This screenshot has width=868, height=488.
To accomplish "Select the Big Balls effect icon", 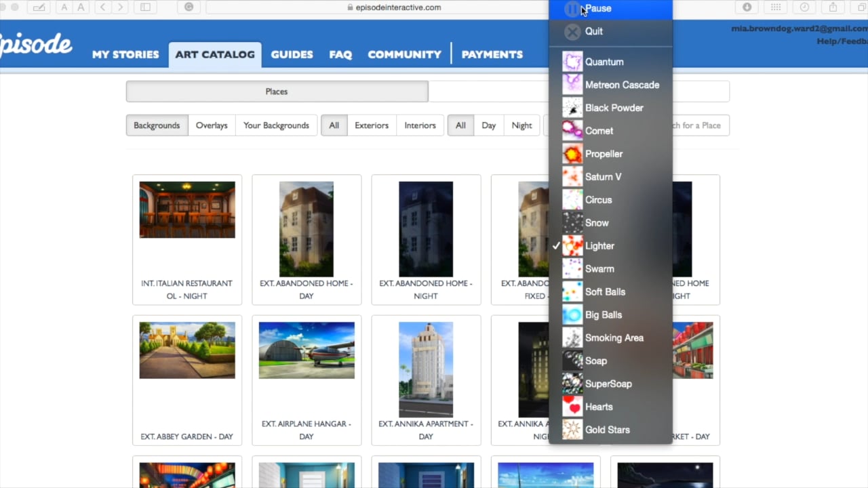I will click(x=572, y=315).
